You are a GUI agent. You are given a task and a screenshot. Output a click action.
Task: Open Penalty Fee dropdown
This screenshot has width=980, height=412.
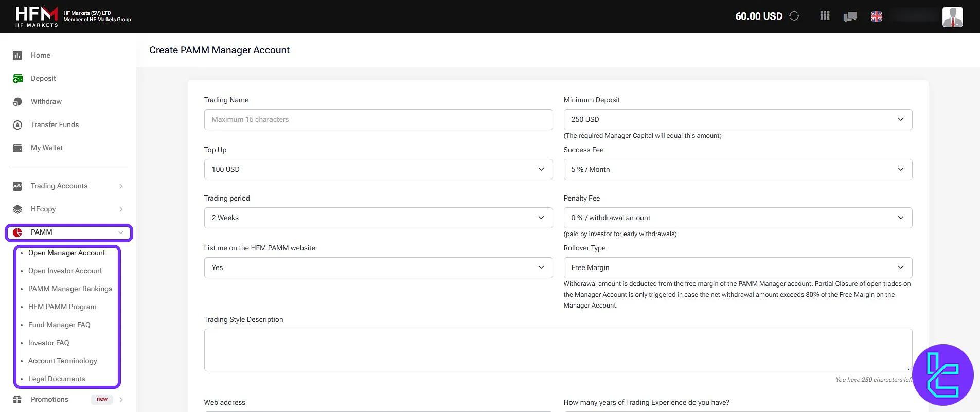click(x=738, y=218)
